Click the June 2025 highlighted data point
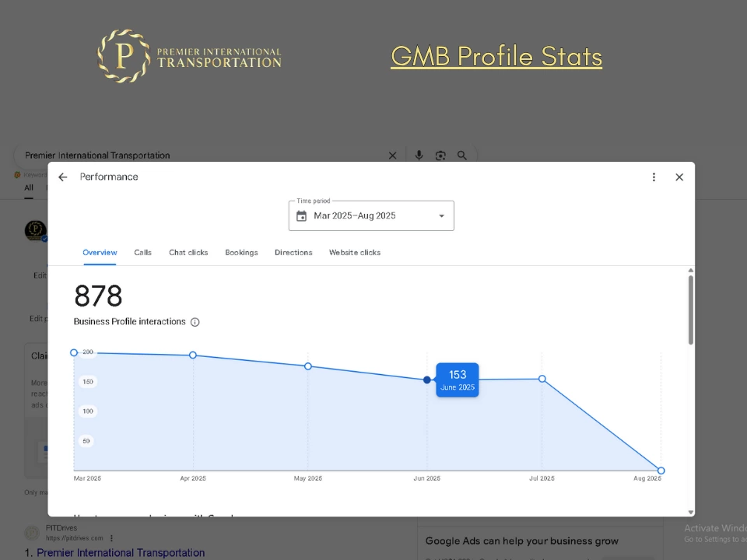 pyautogui.click(x=427, y=380)
